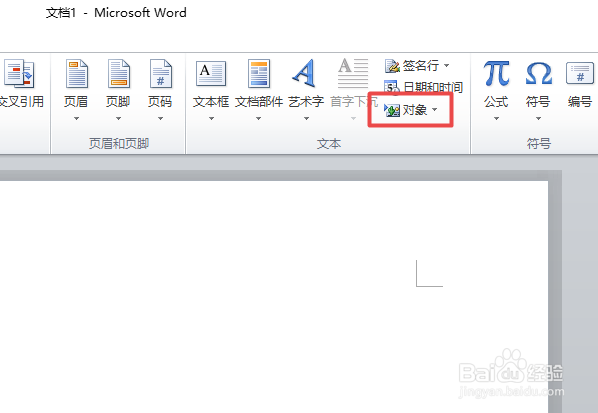
Task: Expand the 文本框 dropdown arrow
Action: pyautogui.click(x=211, y=119)
